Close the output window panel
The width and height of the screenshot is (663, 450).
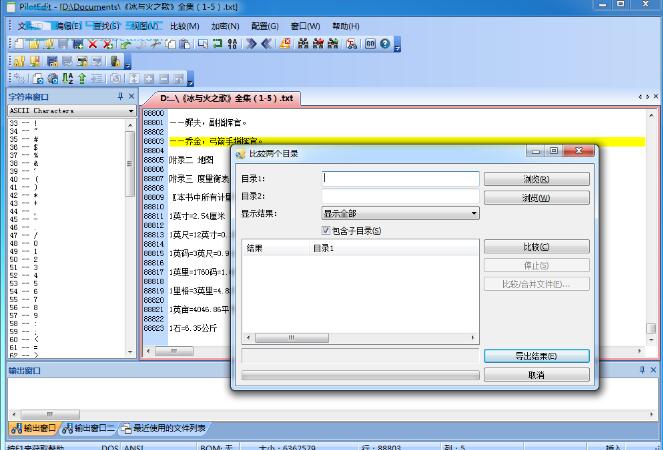(653, 370)
